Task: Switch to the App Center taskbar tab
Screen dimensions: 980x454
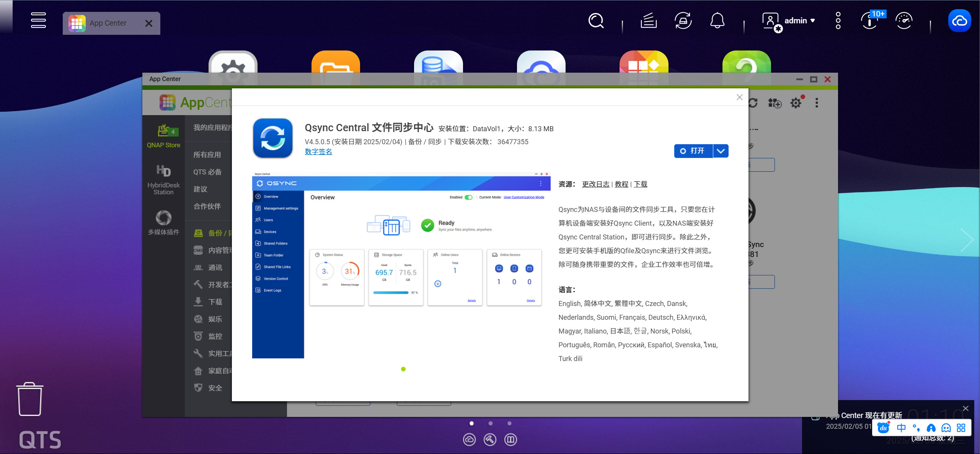Action: 108,23
